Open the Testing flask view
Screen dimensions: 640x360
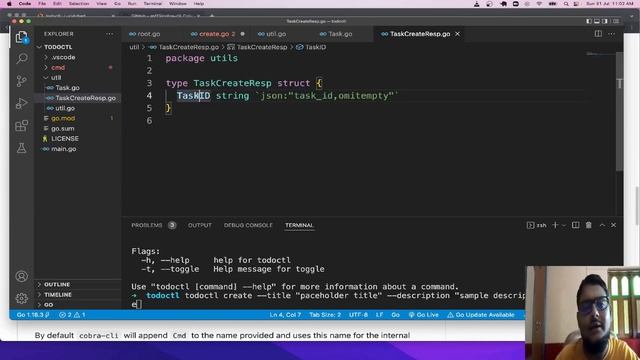coord(21,148)
